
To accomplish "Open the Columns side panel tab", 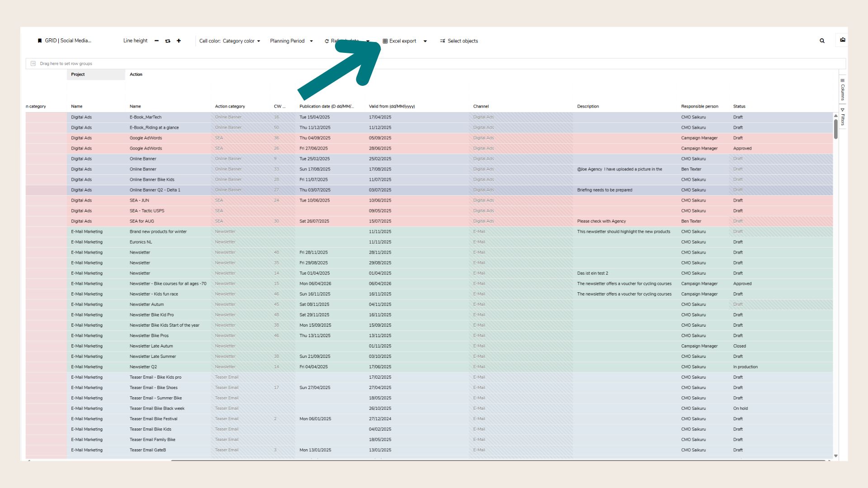I will (843, 89).
